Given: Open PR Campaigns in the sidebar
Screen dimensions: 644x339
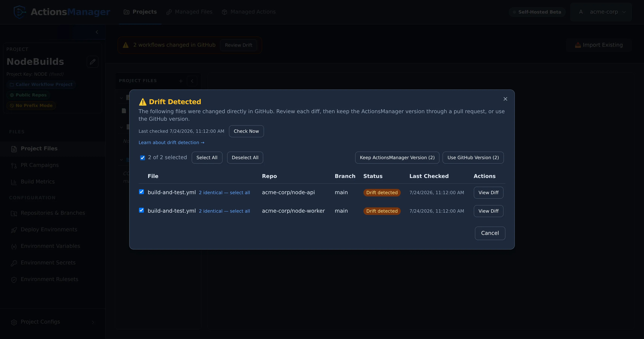Looking at the screenshot, I should 53,165.
